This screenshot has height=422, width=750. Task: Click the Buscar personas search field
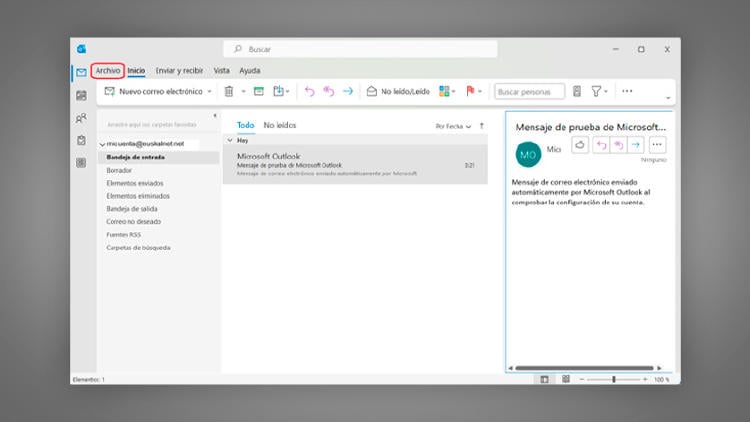pyautogui.click(x=528, y=91)
